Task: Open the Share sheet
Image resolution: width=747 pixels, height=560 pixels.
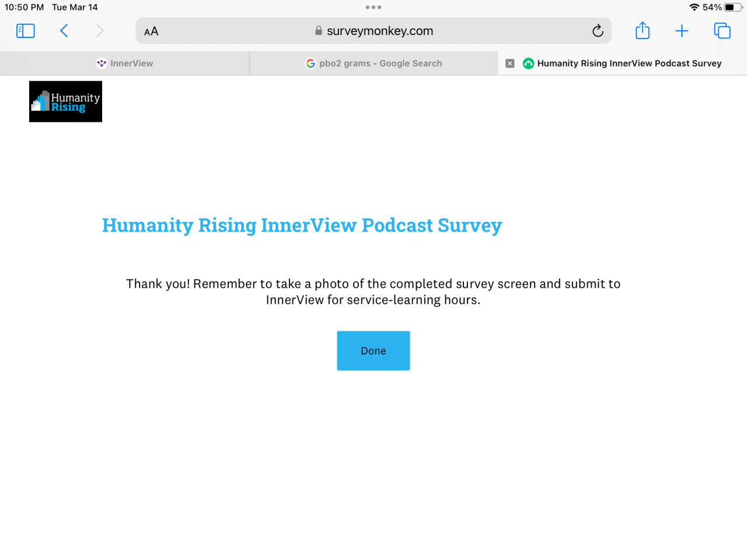Action: coord(643,30)
